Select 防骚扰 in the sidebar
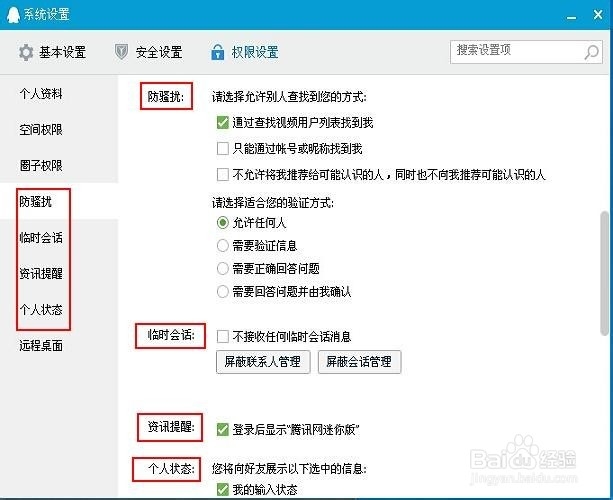This screenshot has width=613, height=500. click(36, 202)
